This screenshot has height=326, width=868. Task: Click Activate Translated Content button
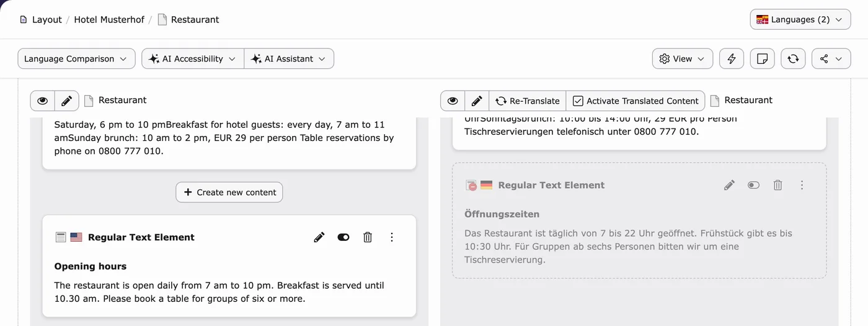tap(635, 101)
